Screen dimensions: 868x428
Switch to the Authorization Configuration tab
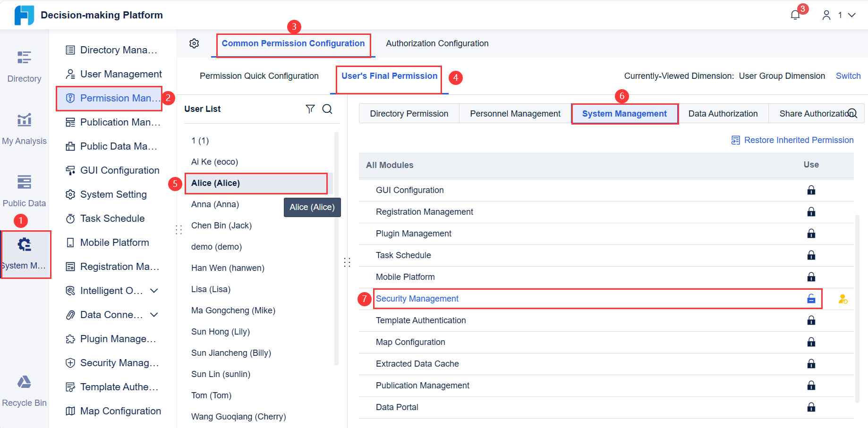436,43
